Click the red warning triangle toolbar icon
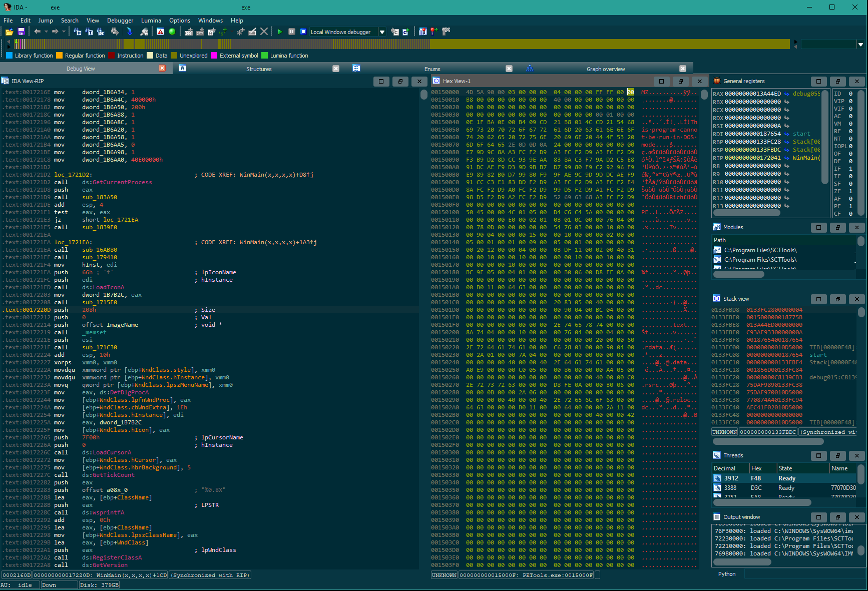 coord(160,32)
